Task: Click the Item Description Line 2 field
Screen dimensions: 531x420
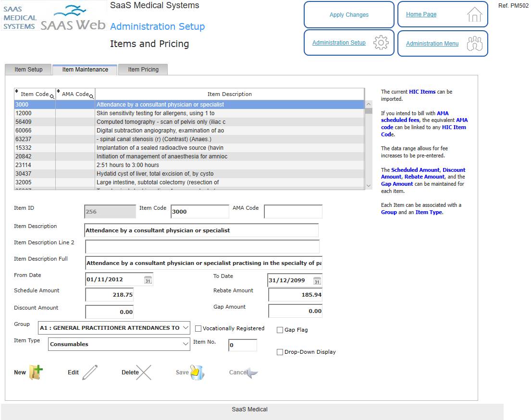Action: pyautogui.click(x=202, y=247)
